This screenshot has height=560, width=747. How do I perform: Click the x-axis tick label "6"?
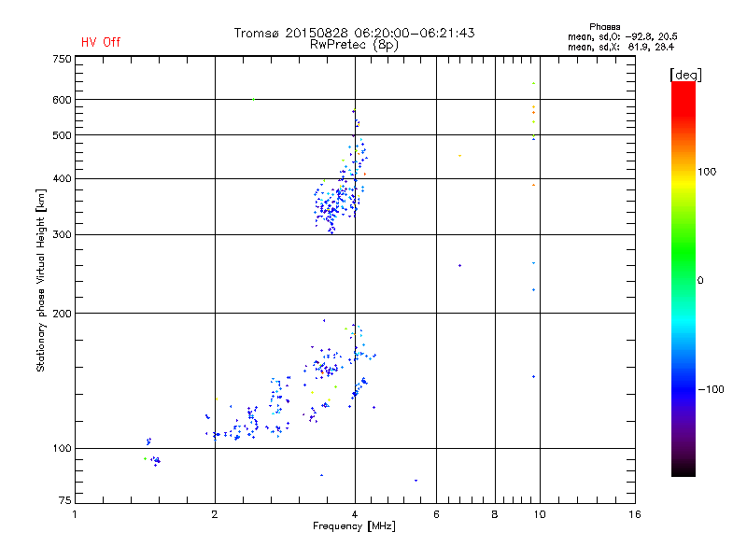(x=436, y=514)
